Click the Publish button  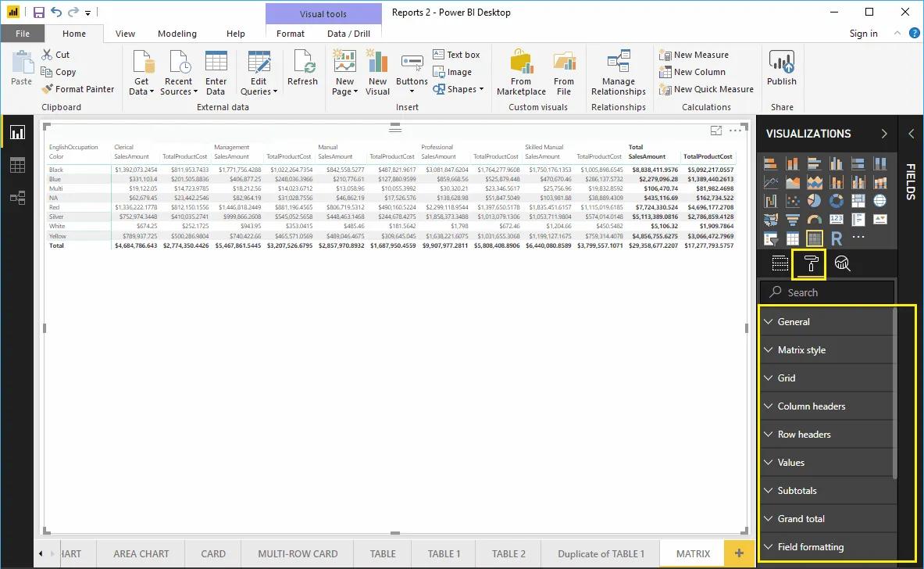[x=781, y=70]
